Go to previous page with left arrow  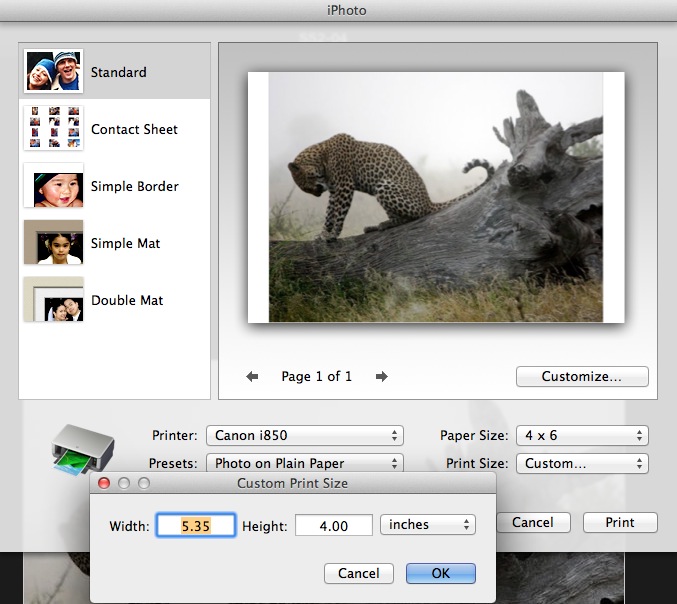coord(253,377)
